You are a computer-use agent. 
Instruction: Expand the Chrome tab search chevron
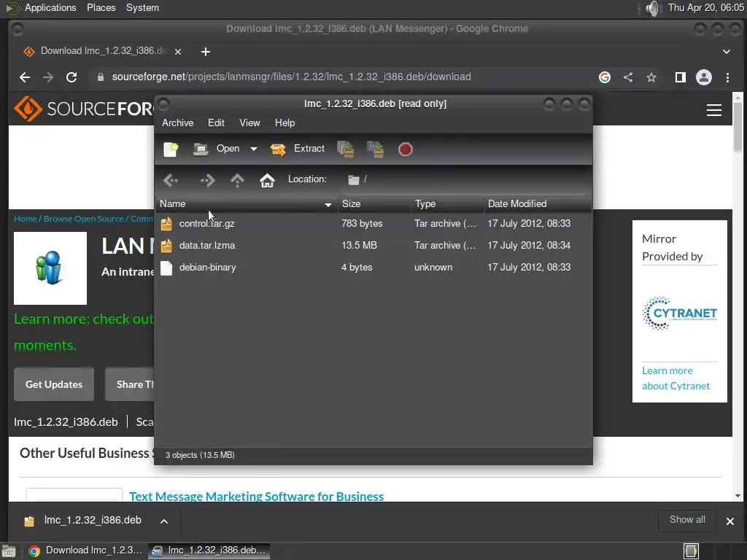[x=727, y=52]
